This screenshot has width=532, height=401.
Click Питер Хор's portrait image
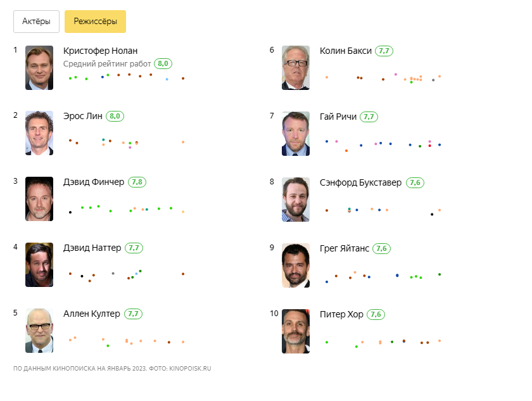(296, 331)
